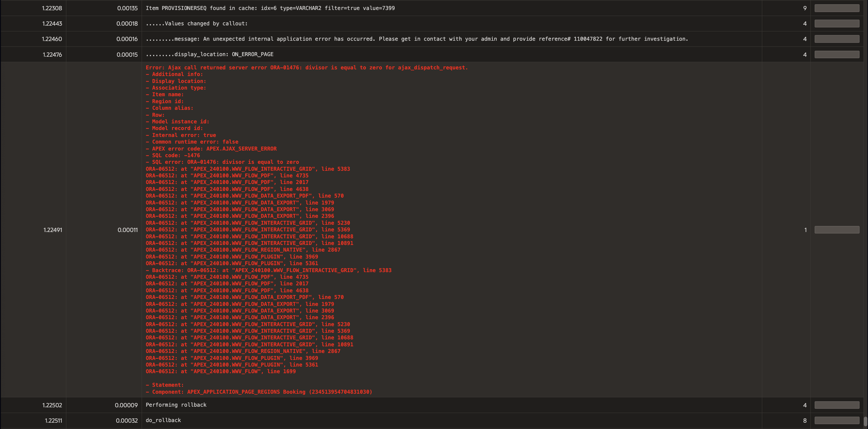Screen dimensions: 868x429
Task: Click the 'Performing rollback' message
Action: (x=176, y=405)
